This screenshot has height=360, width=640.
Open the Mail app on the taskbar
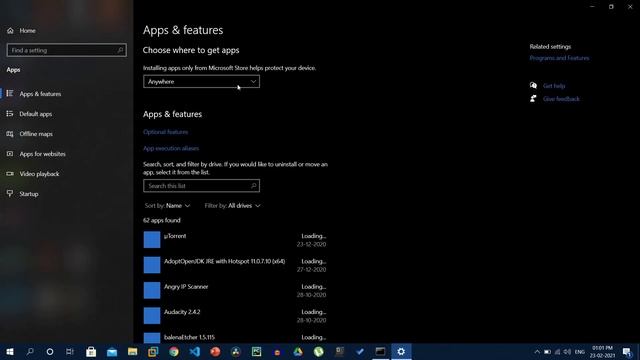tap(112, 351)
